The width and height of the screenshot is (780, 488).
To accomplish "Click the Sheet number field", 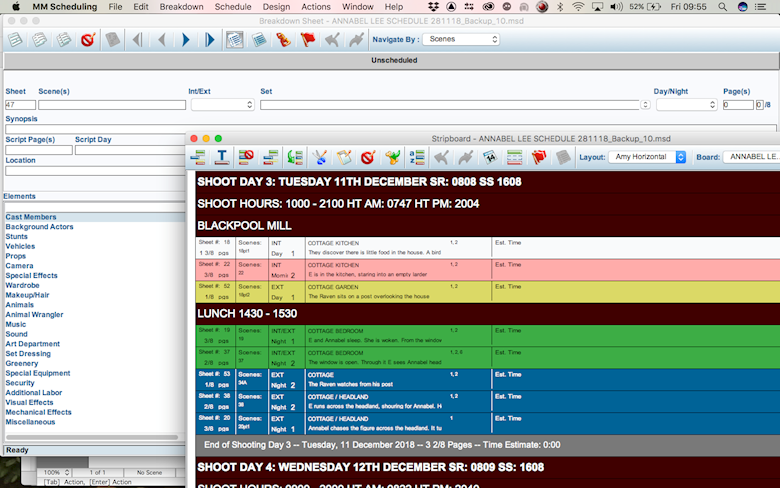I will [x=20, y=105].
